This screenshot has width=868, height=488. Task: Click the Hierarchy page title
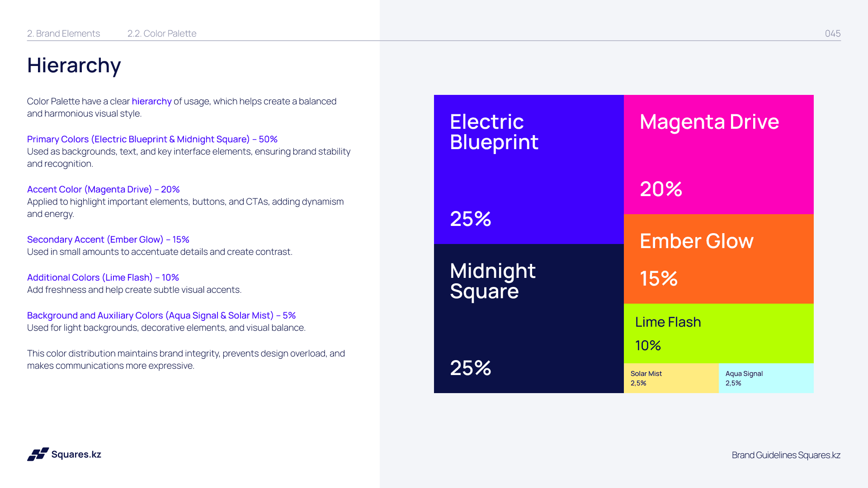coord(74,66)
